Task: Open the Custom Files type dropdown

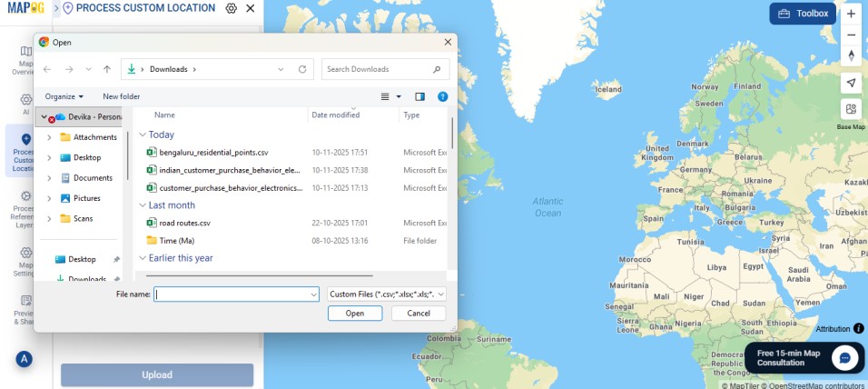Action: coord(387,294)
